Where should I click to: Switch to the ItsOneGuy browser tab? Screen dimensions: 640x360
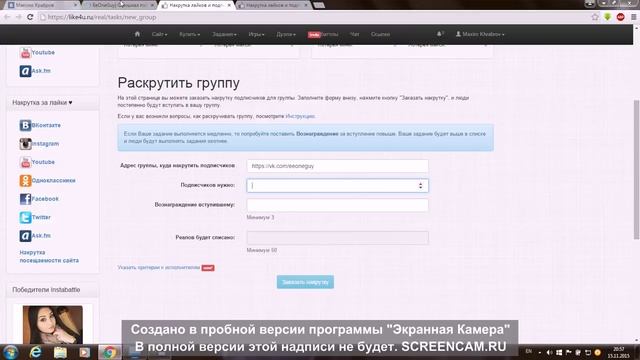(118, 5)
